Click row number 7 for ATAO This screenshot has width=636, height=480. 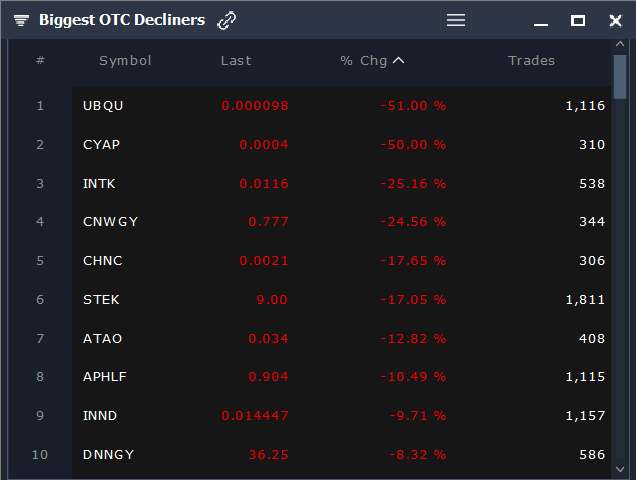point(40,339)
